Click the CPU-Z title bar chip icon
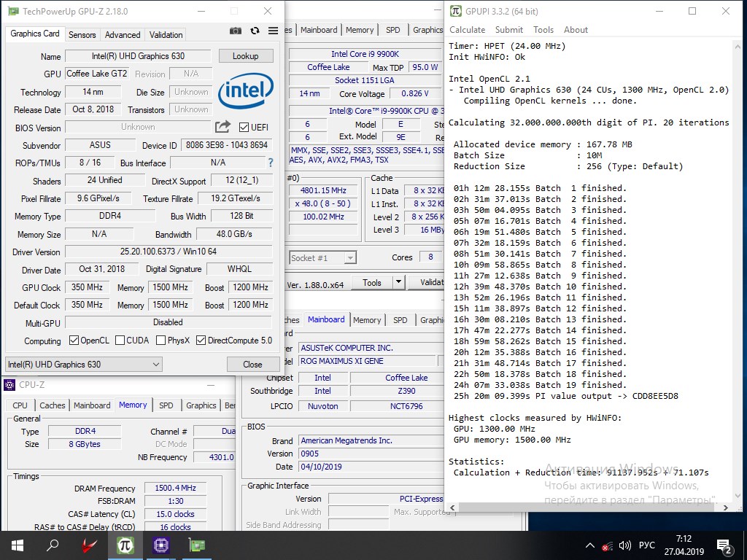Viewport: 747px width, 560px height. pos(9,385)
